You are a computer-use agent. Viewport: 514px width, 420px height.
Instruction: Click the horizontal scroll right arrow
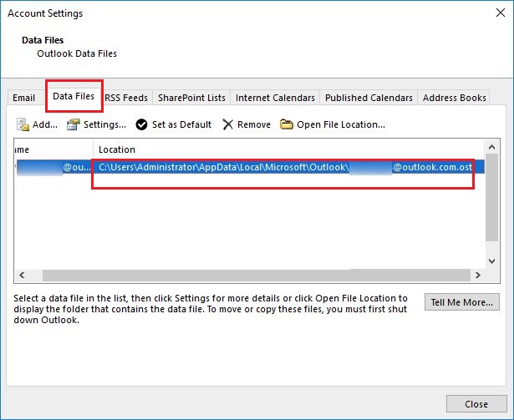tap(477, 276)
